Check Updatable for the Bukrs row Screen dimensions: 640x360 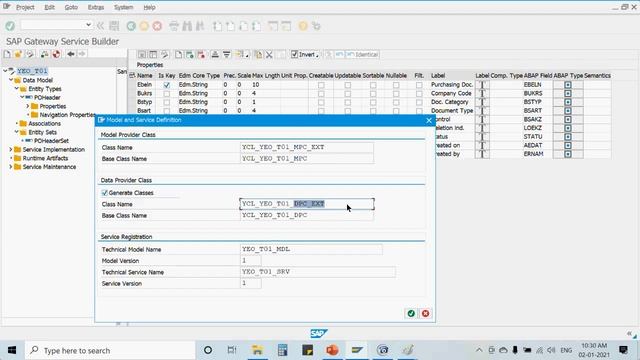pos(348,93)
